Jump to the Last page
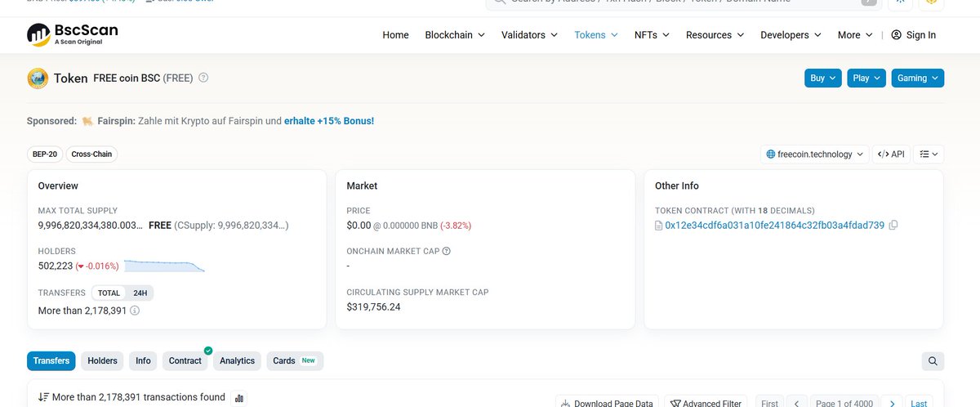The image size is (980, 407). point(919,403)
